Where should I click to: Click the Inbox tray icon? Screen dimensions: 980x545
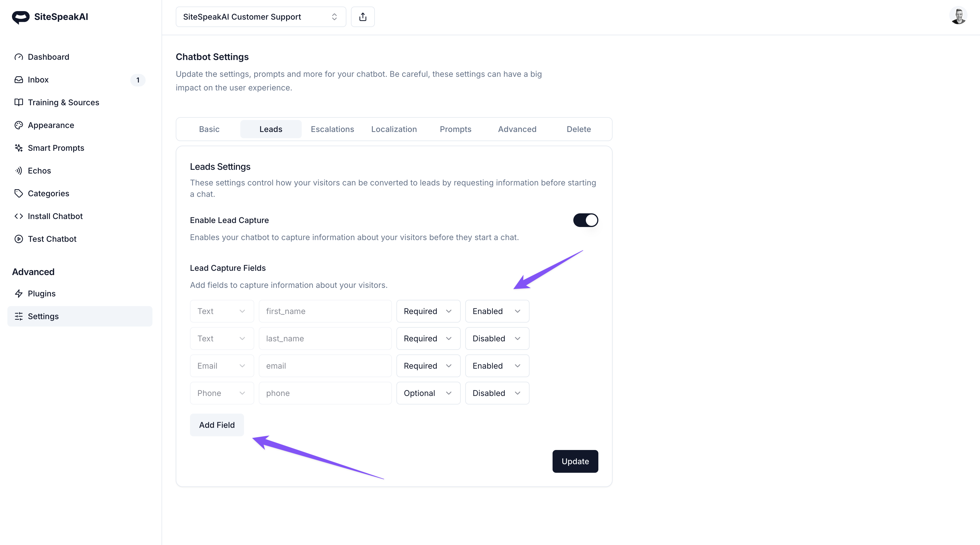coord(19,80)
